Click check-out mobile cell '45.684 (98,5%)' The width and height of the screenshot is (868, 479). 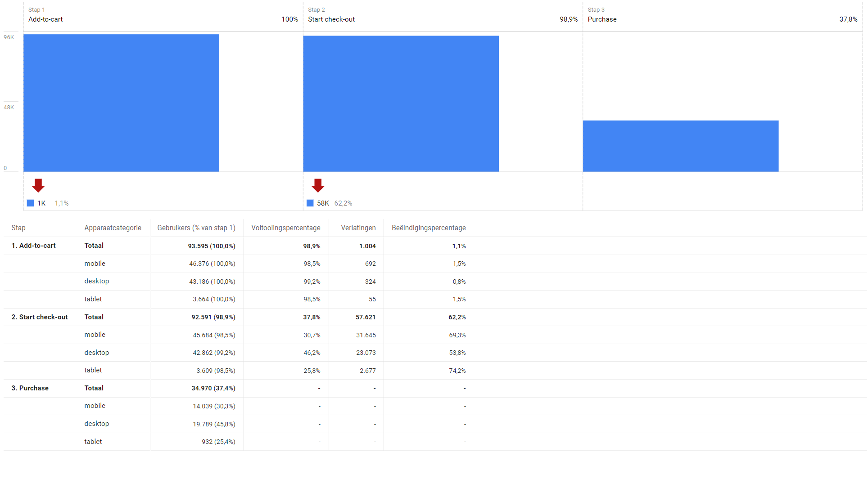[214, 335]
